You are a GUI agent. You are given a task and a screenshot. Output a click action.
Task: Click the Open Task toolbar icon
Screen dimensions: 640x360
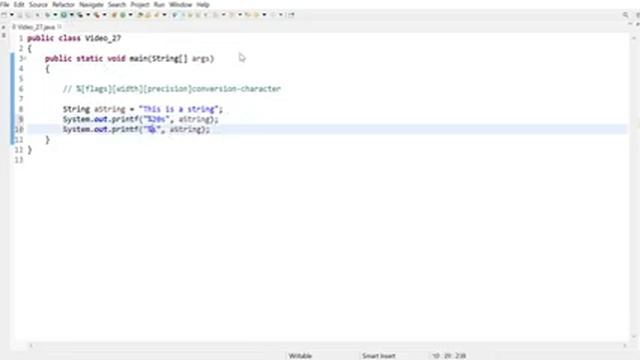148,15
